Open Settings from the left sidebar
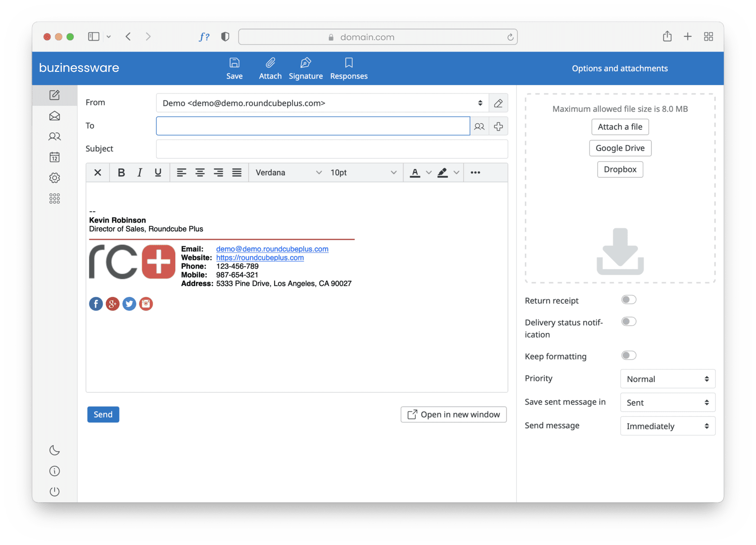 click(x=54, y=177)
